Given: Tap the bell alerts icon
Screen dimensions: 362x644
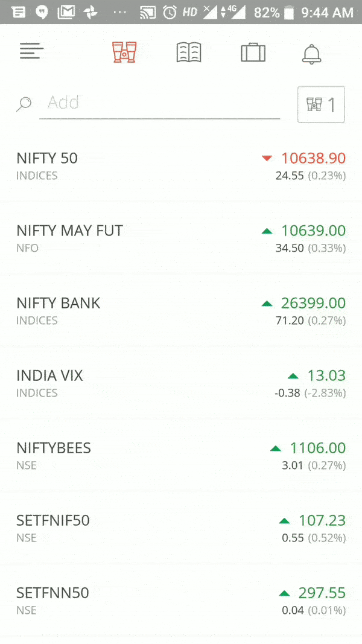Looking at the screenshot, I should click(311, 54).
